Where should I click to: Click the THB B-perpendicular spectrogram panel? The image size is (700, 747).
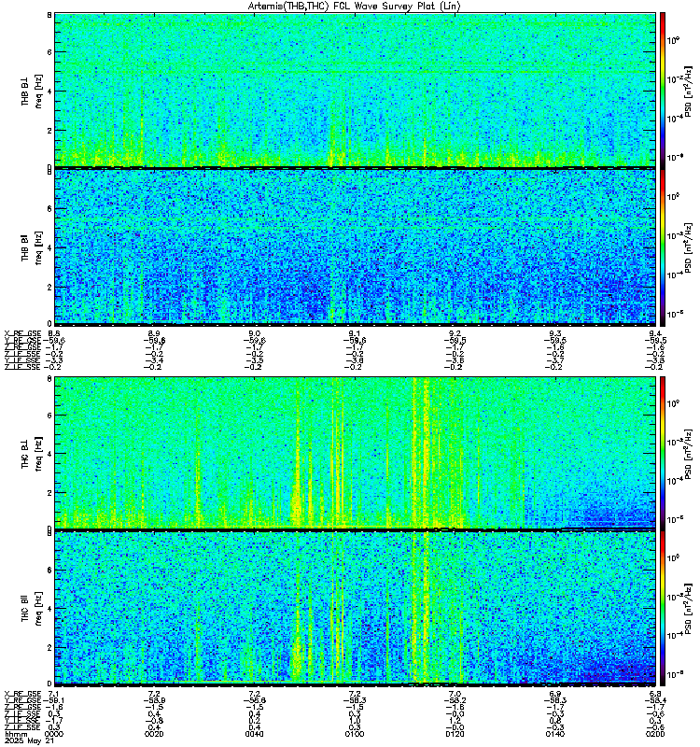(356, 90)
